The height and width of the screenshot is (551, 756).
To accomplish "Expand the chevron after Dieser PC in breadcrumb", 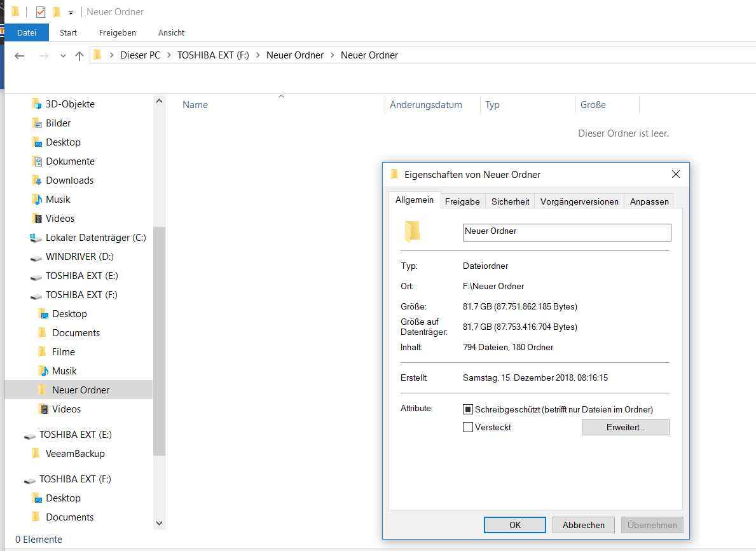I will click(168, 55).
